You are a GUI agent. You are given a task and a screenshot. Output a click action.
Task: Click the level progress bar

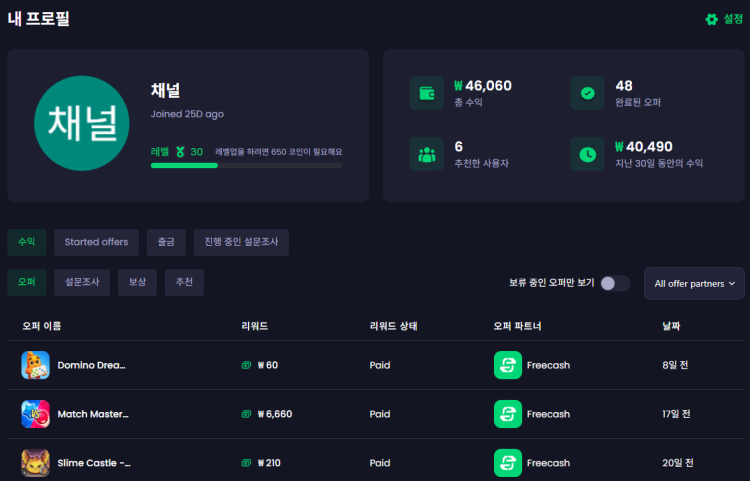(246, 165)
